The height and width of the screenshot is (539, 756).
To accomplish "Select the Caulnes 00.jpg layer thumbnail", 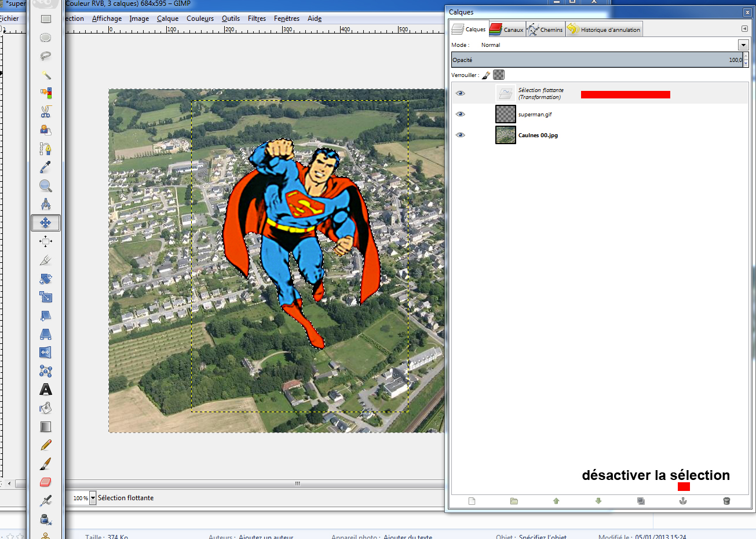I will pyautogui.click(x=506, y=135).
